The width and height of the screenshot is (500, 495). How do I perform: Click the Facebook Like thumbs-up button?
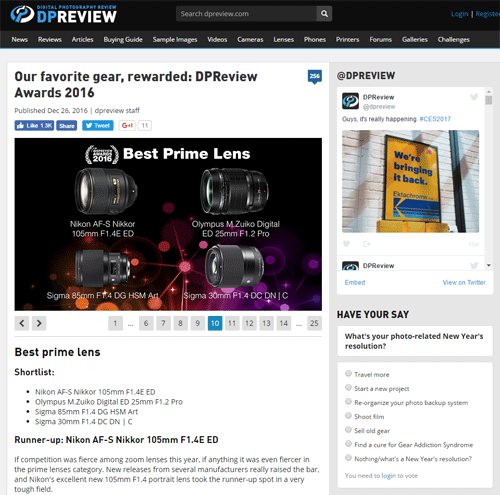[34, 126]
